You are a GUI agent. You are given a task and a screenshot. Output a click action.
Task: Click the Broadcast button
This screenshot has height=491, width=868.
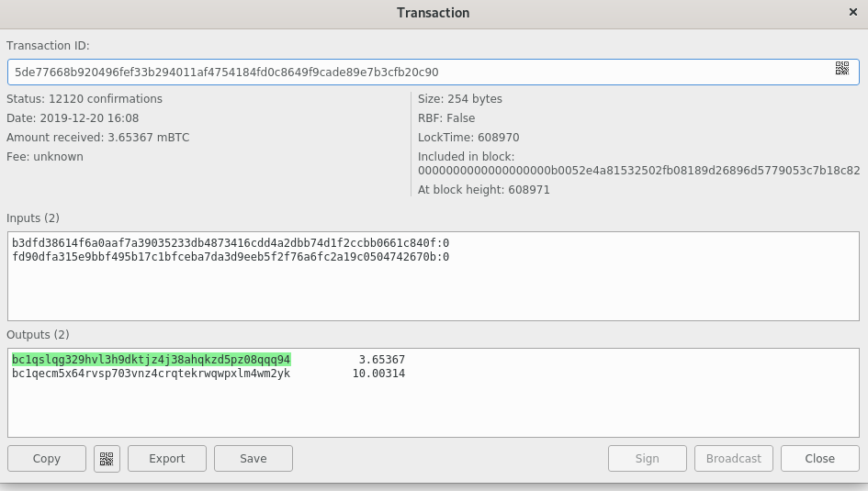[x=734, y=458]
